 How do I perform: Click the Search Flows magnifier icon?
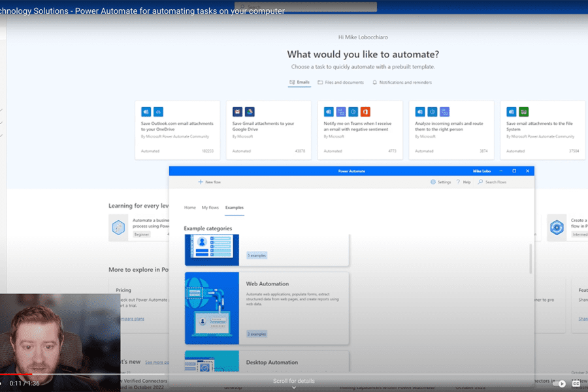[480, 182]
